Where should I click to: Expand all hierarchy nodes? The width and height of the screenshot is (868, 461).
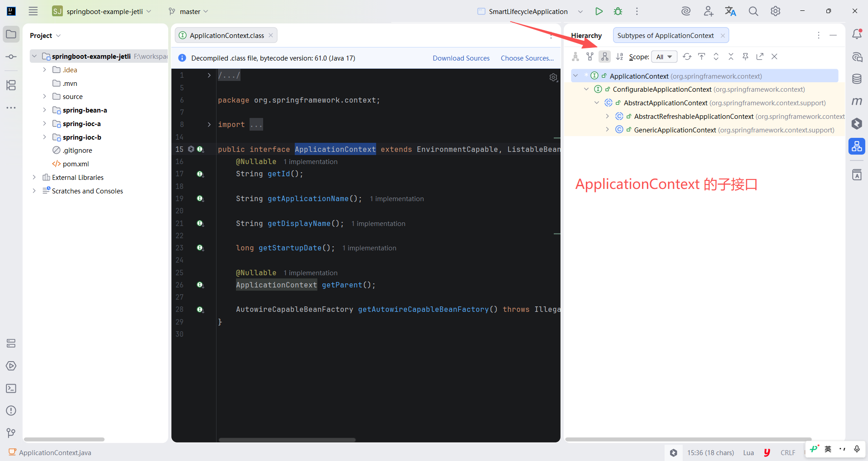click(x=716, y=56)
